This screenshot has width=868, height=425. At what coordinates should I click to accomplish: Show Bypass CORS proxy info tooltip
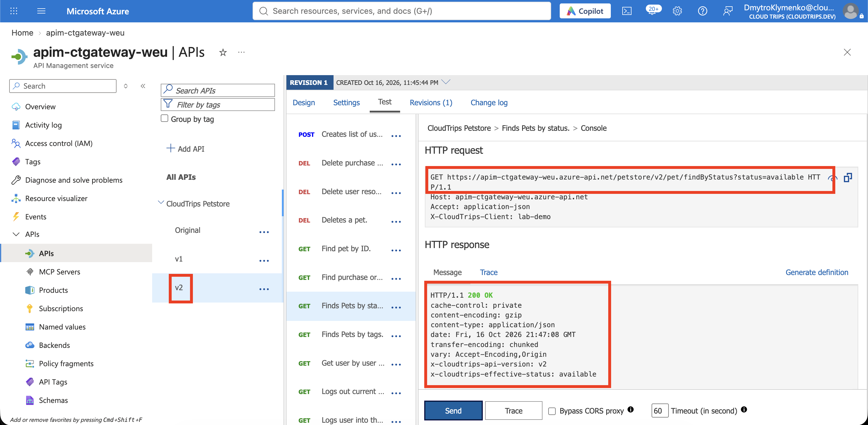[x=630, y=410]
